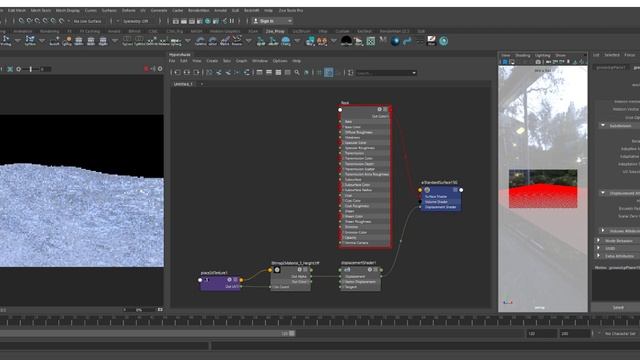The height and width of the screenshot is (360, 640).
Task: Open the Mesh Tools menu
Action: click(x=41, y=10)
